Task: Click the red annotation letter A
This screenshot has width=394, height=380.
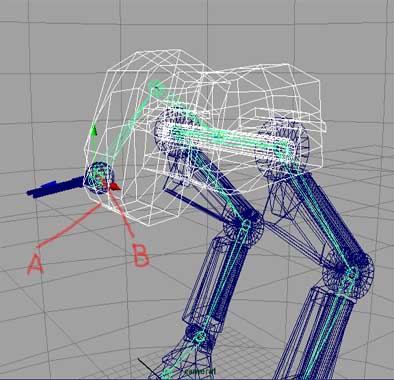Action: 35,264
